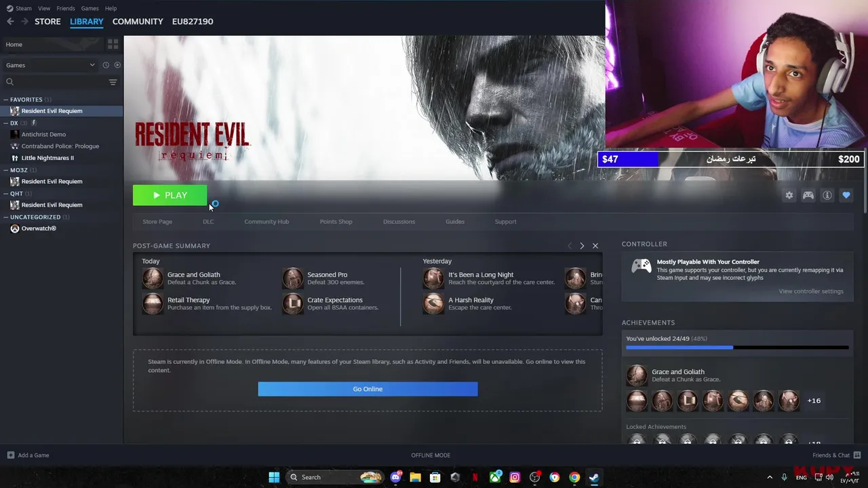Open advanced library filter icon
Screen dimensions: 868x488
coord(113,82)
